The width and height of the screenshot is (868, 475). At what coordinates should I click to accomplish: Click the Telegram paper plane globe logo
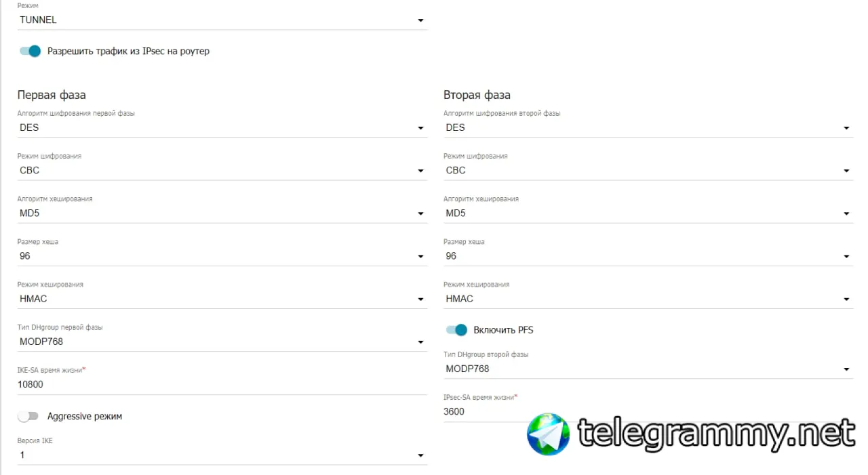pyautogui.click(x=549, y=434)
